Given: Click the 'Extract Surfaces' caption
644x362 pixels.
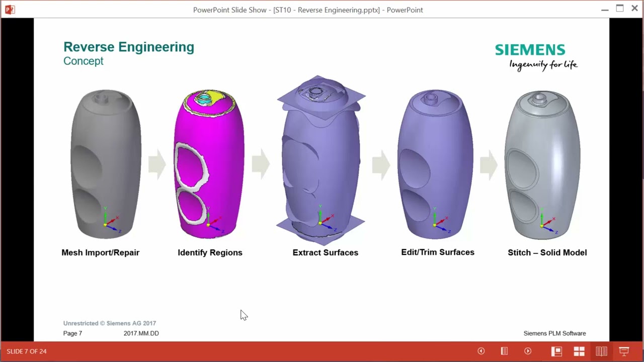Looking at the screenshot, I should [326, 252].
